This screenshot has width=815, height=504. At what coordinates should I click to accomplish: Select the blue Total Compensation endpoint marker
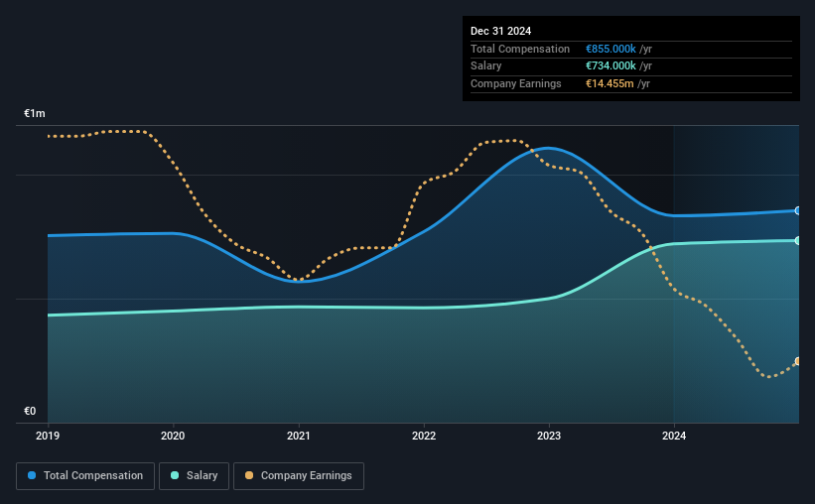pyautogui.click(x=798, y=210)
